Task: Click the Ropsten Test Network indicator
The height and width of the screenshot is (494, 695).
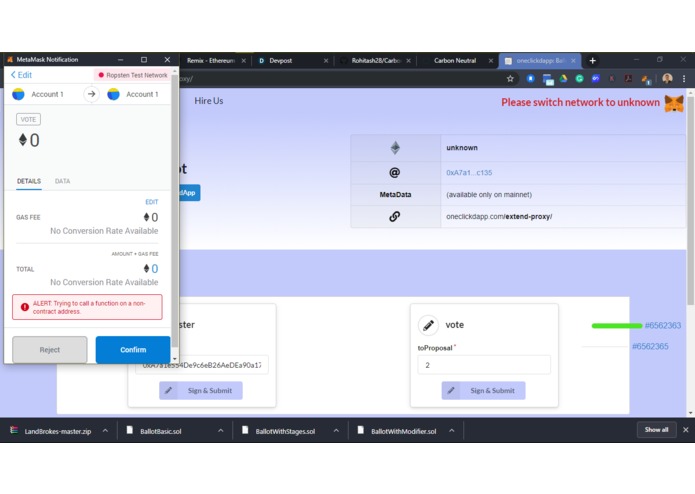Action: 133,75
